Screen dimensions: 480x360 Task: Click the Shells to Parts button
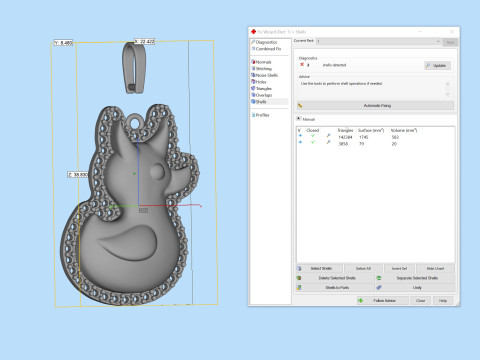pyautogui.click(x=335, y=287)
